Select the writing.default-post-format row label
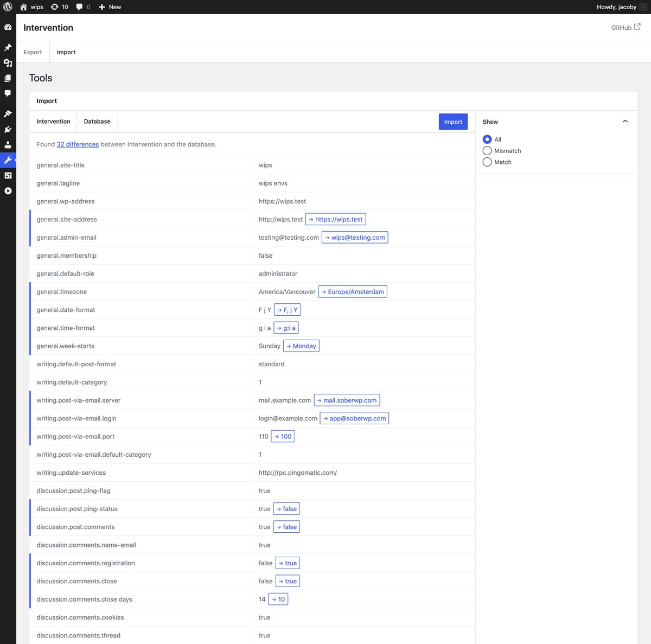 [76, 364]
